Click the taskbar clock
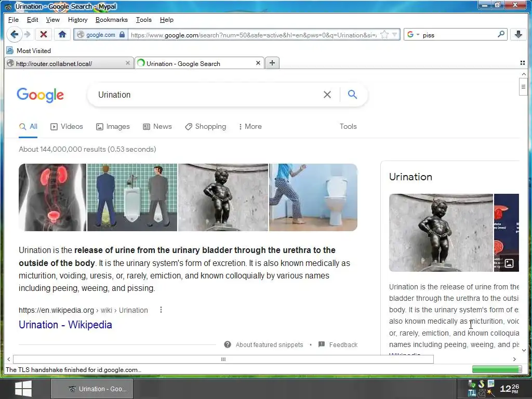The height and width of the screenshot is (399, 532). [509, 389]
